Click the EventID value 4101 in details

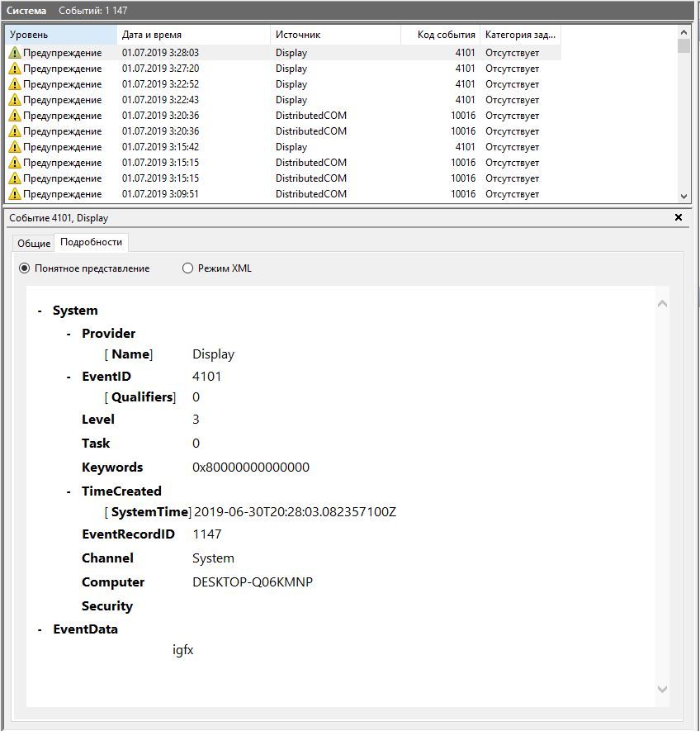click(x=207, y=377)
